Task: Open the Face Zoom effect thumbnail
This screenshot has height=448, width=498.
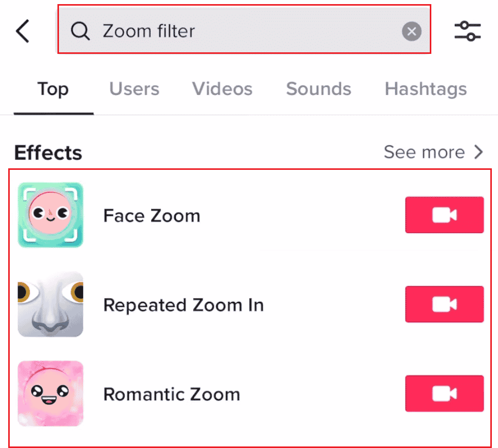Action: [50, 215]
